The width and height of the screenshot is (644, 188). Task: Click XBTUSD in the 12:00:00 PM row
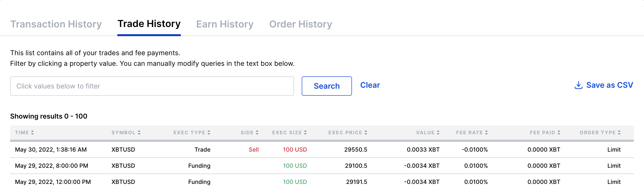123,182
